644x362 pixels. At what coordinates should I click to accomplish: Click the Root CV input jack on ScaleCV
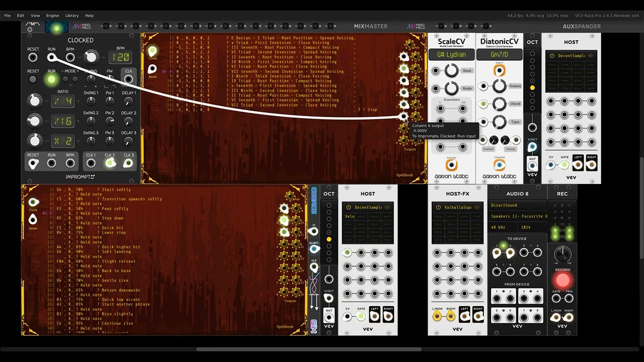click(x=436, y=71)
